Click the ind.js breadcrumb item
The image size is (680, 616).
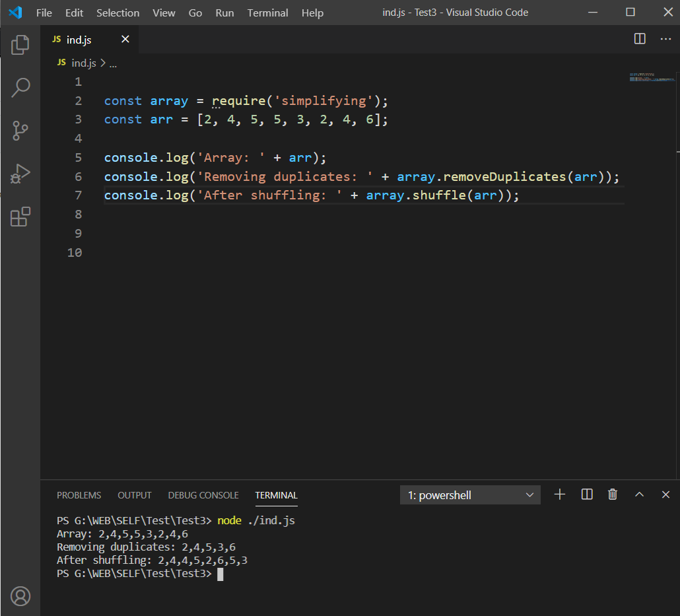click(x=83, y=63)
